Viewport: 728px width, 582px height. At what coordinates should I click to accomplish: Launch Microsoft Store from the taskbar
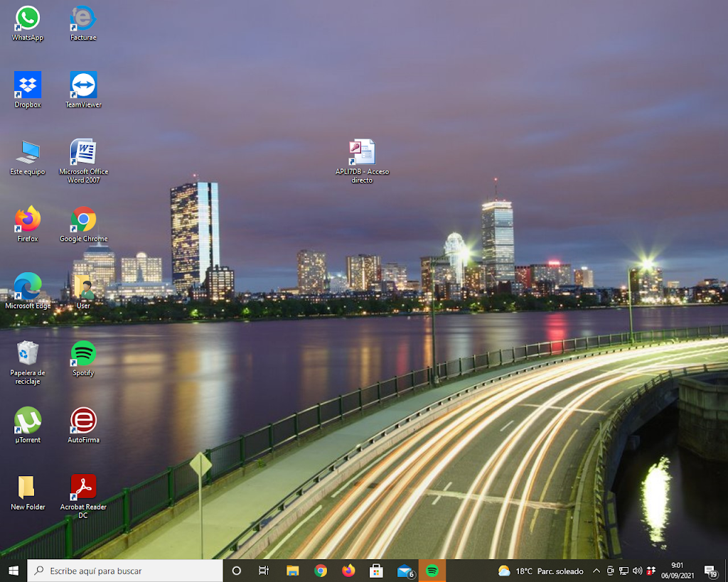(x=376, y=571)
